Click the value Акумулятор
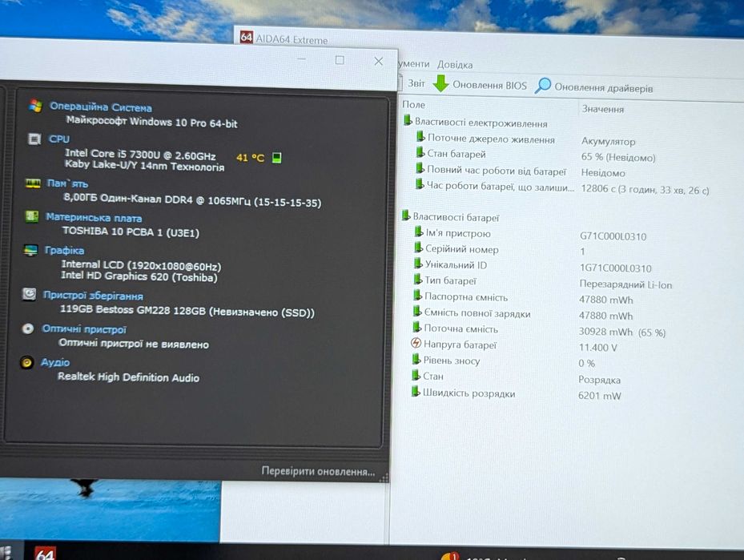The height and width of the screenshot is (560, 744). [608, 142]
